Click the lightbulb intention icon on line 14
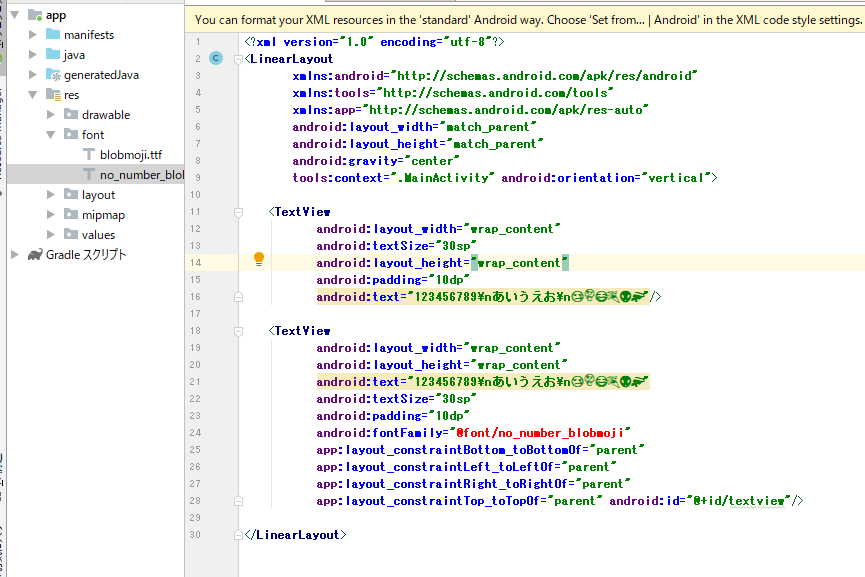This screenshot has width=865, height=577. tap(259, 258)
